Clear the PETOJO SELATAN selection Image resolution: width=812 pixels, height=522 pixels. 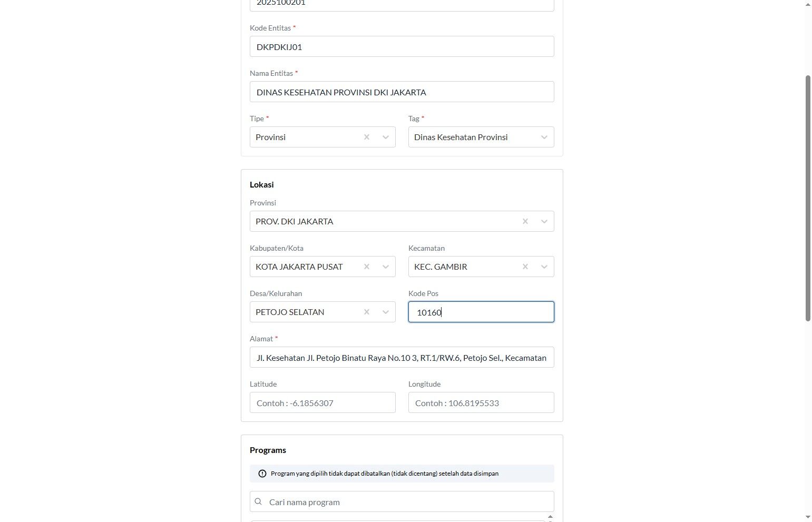pos(367,312)
